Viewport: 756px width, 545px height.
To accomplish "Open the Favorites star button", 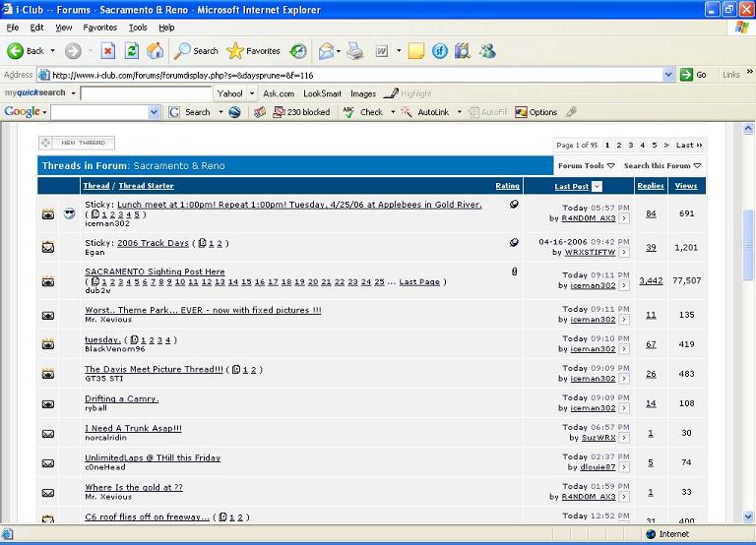I will click(x=254, y=51).
